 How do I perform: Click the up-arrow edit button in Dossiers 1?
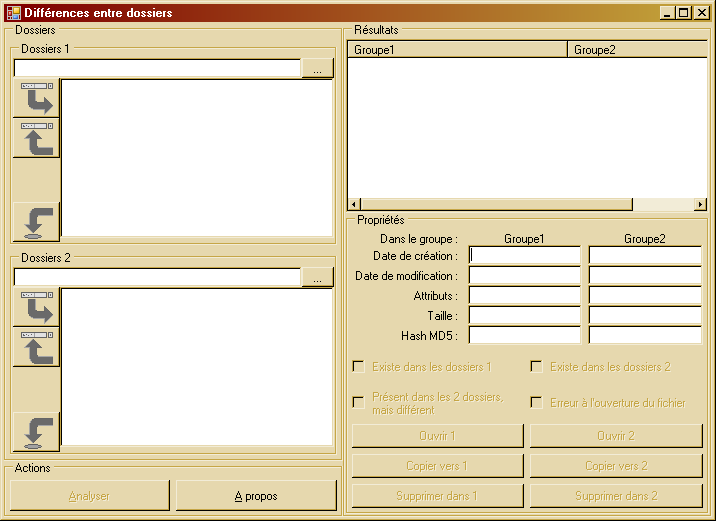point(36,138)
